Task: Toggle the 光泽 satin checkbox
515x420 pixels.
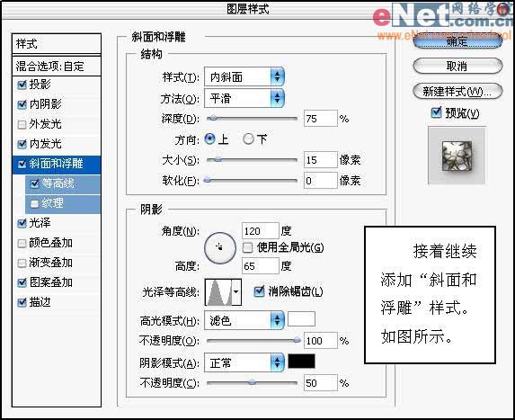Action: click(x=22, y=223)
